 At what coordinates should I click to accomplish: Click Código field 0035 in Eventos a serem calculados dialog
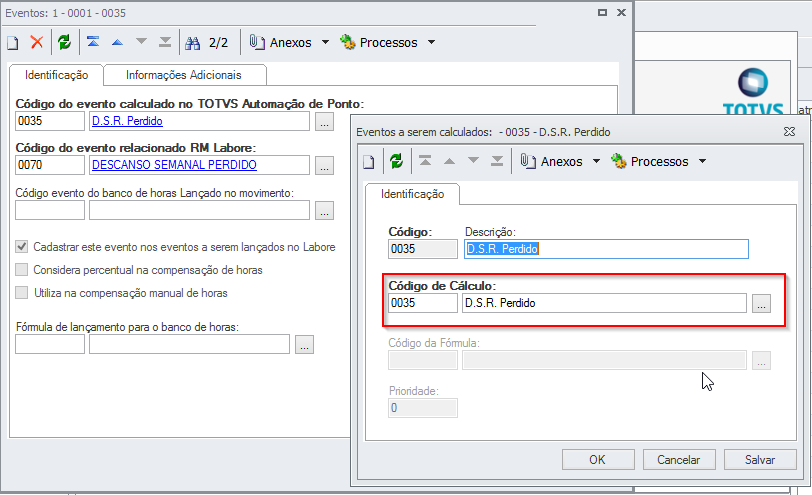tap(423, 249)
